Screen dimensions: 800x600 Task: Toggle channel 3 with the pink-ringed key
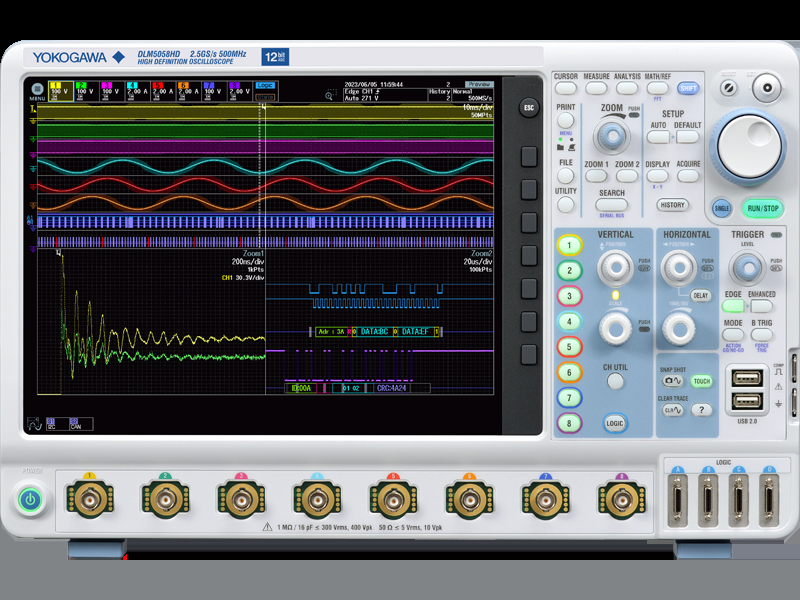(x=569, y=296)
